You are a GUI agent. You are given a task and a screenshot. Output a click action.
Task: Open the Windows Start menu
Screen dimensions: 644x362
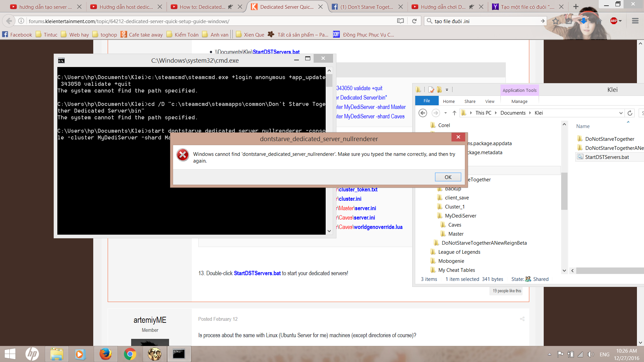pos(10,354)
